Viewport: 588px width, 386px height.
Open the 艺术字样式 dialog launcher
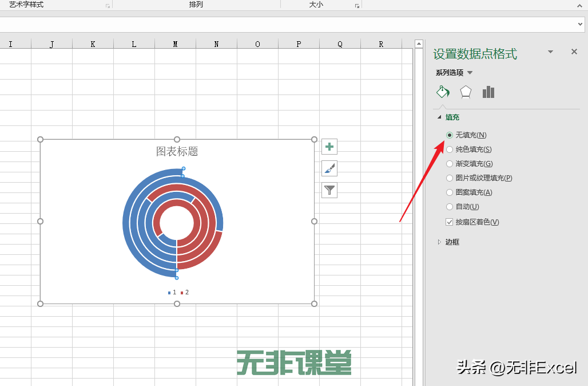[108, 6]
